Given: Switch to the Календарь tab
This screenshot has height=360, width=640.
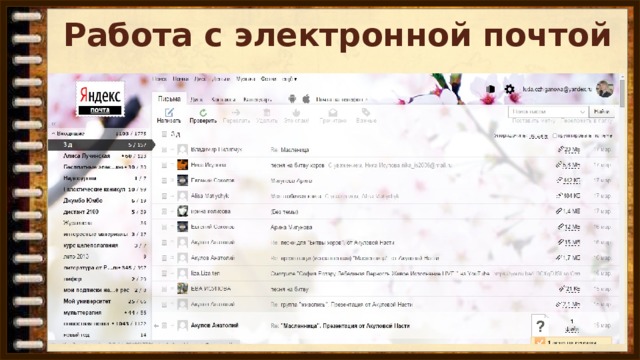Looking at the screenshot, I should tap(257, 100).
